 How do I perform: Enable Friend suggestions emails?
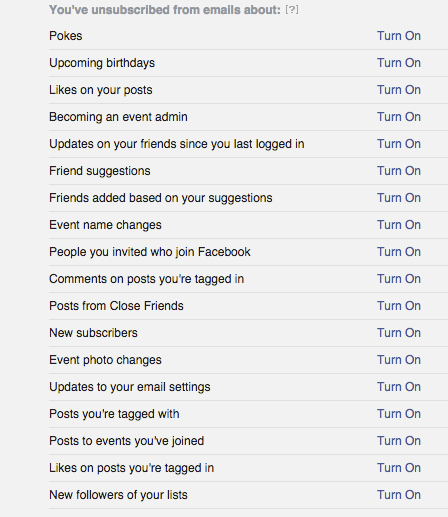(399, 171)
